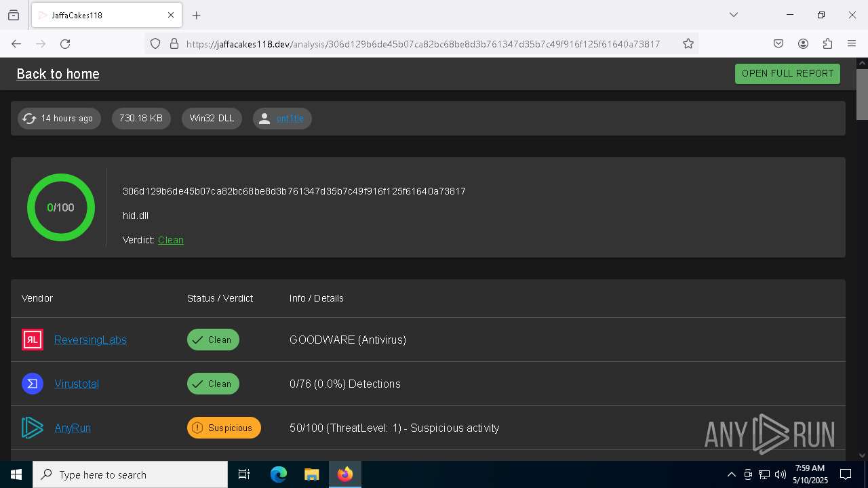Expand the list all tabs dropdown
Image resolution: width=868 pixels, height=488 pixels.
point(733,15)
